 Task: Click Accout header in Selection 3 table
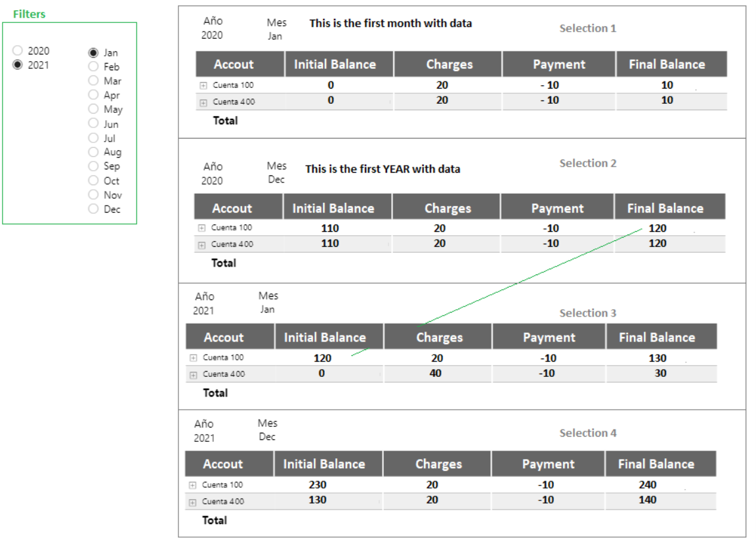tap(230, 337)
